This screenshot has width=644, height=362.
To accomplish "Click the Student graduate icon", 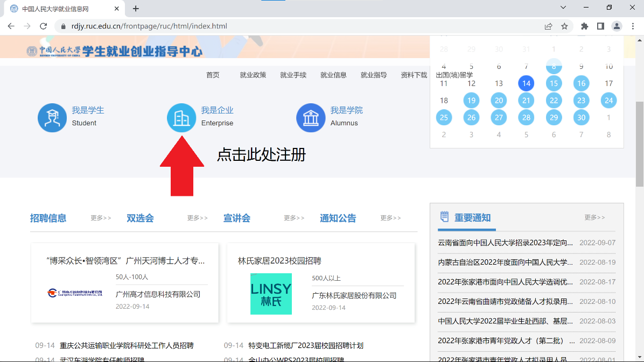I will 52,118.
